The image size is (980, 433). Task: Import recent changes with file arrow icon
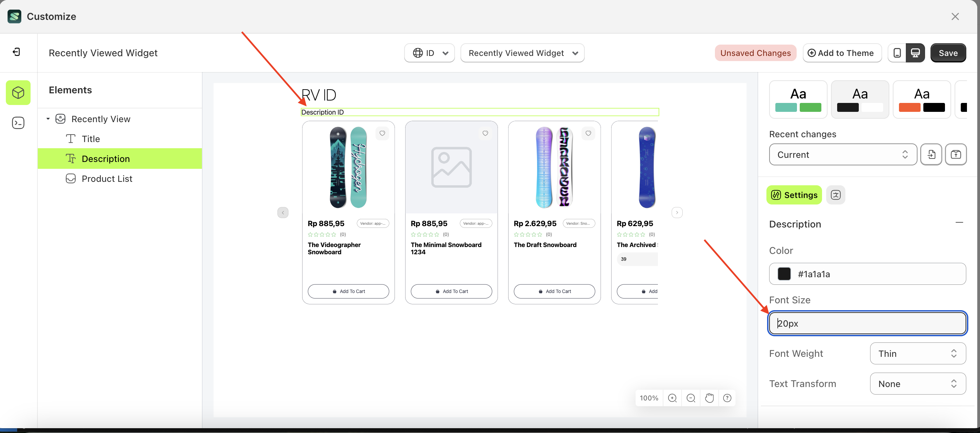(x=931, y=154)
